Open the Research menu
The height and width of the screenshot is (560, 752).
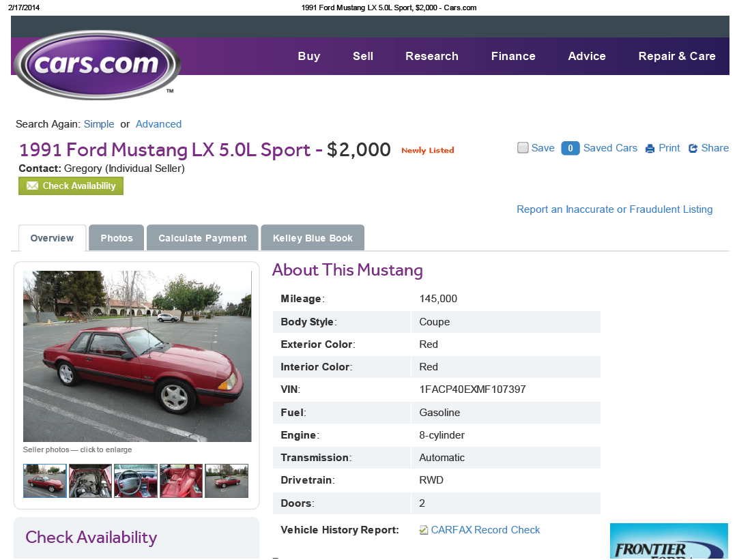pyautogui.click(x=432, y=56)
